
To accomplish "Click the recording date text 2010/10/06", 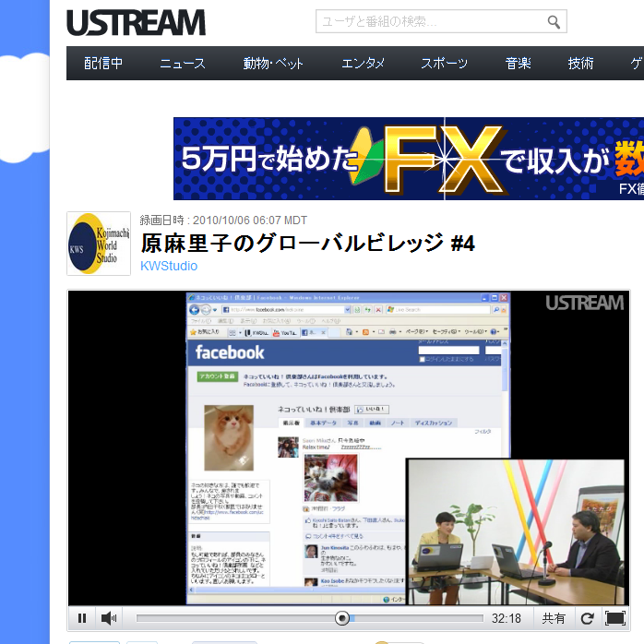I will pyautogui.click(x=221, y=221).
